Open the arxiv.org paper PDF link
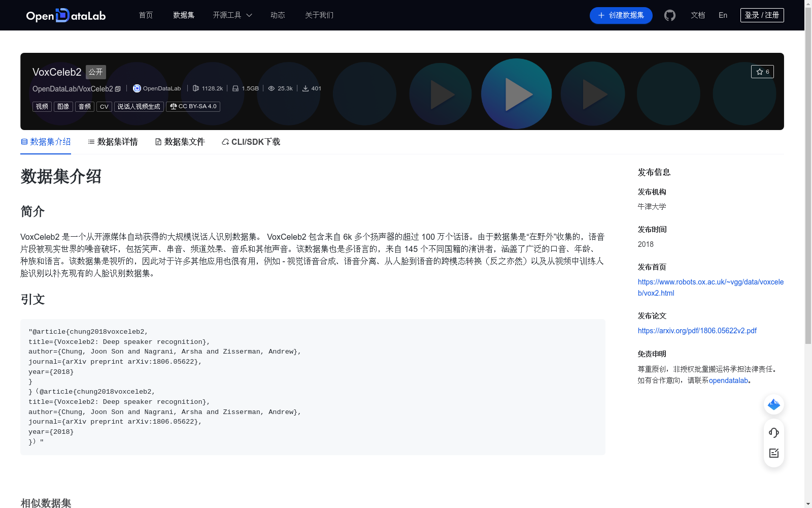The image size is (812, 508). point(697,331)
